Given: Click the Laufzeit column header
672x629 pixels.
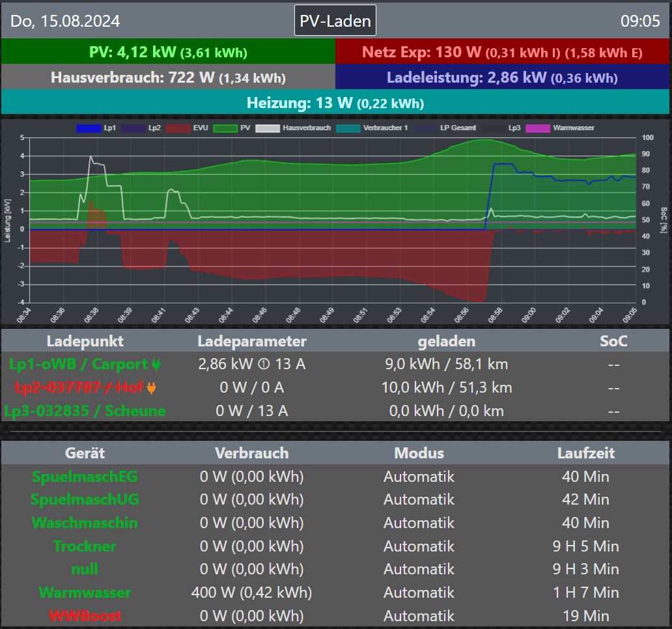Looking at the screenshot, I should pos(586,453).
